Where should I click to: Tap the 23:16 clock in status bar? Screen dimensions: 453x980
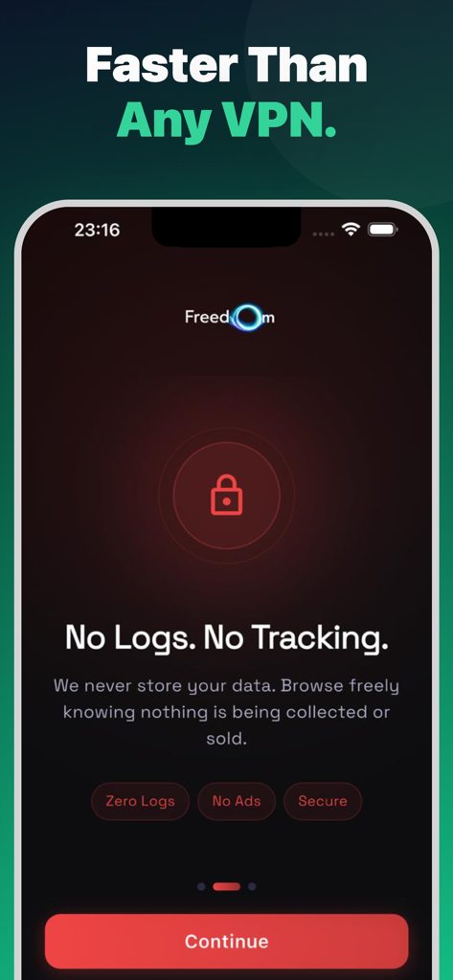97,230
